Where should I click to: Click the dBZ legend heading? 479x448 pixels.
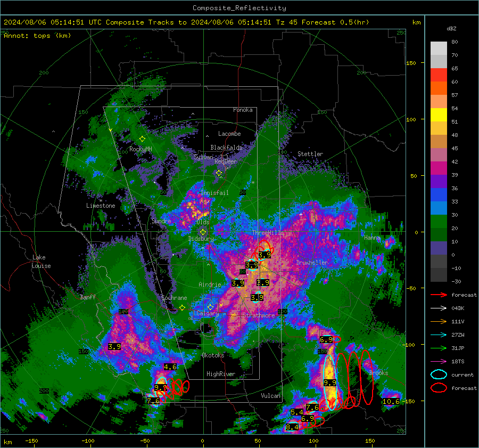point(451,28)
